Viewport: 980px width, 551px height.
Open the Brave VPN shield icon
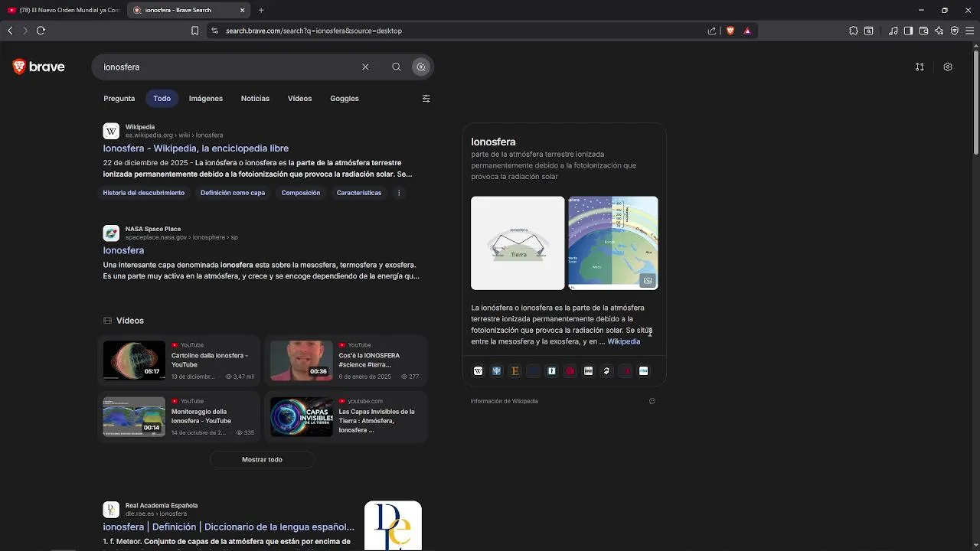click(x=955, y=31)
